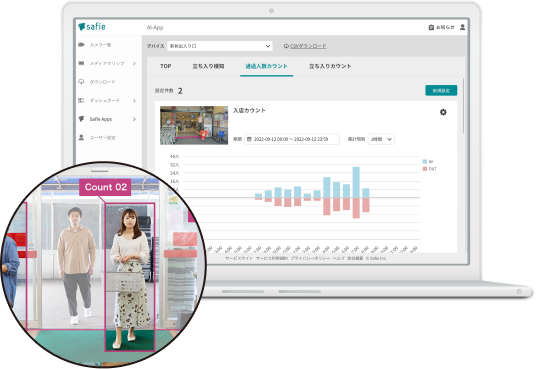Click the CSV download cloud icon
Image resolution: width=536 pixels, height=369 pixels.
tap(286, 46)
